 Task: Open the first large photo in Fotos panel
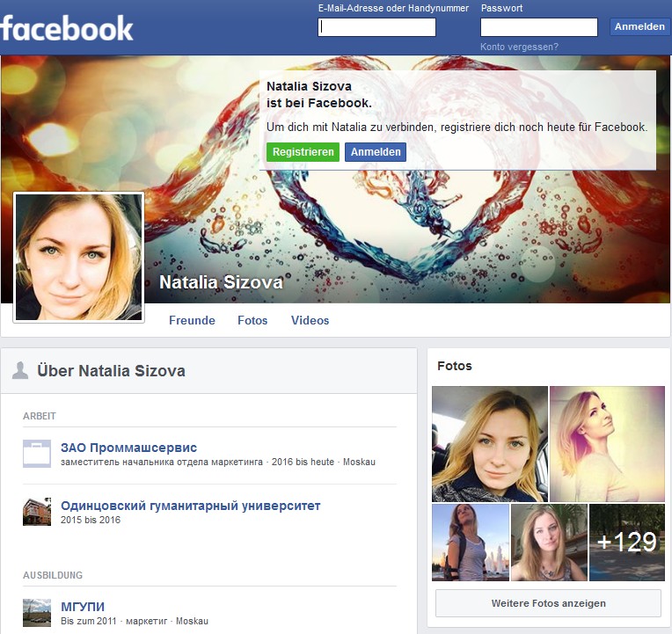coord(490,444)
